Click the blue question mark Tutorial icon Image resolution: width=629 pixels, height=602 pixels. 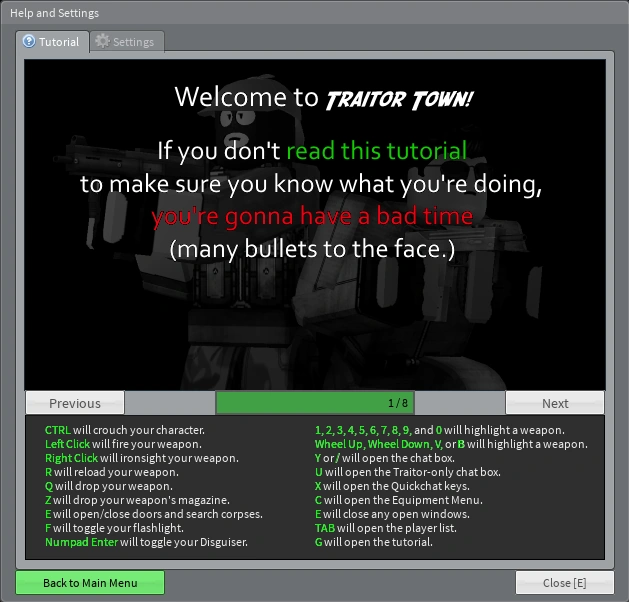[x=29, y=41]
